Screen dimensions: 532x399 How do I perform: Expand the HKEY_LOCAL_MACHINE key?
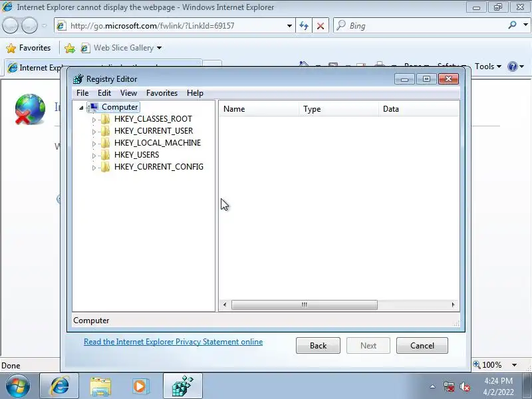pos(94,144)
